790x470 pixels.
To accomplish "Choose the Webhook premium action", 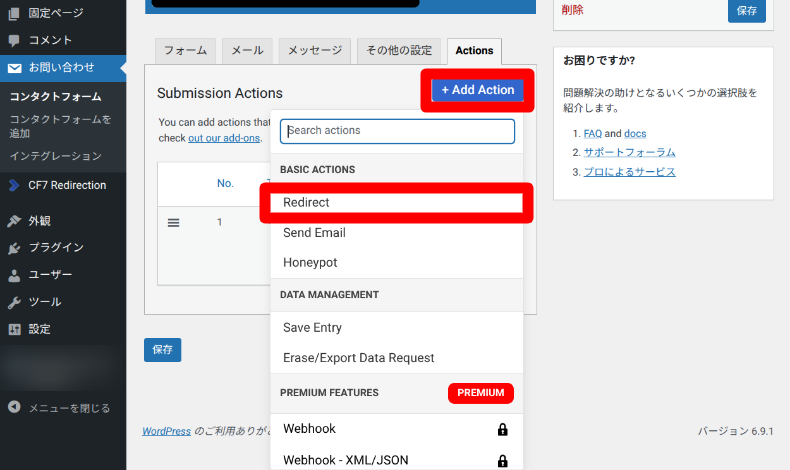I will [x=397, y=429].
